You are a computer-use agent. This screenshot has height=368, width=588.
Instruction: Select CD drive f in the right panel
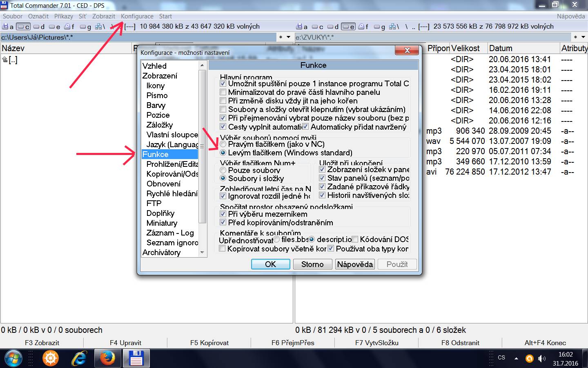pyautogui.click(x=363, y=27)
